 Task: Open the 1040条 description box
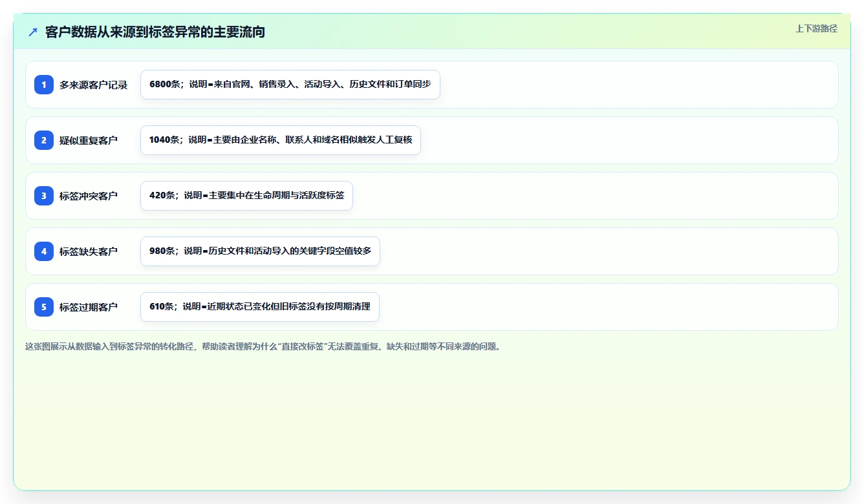point(281,140)
